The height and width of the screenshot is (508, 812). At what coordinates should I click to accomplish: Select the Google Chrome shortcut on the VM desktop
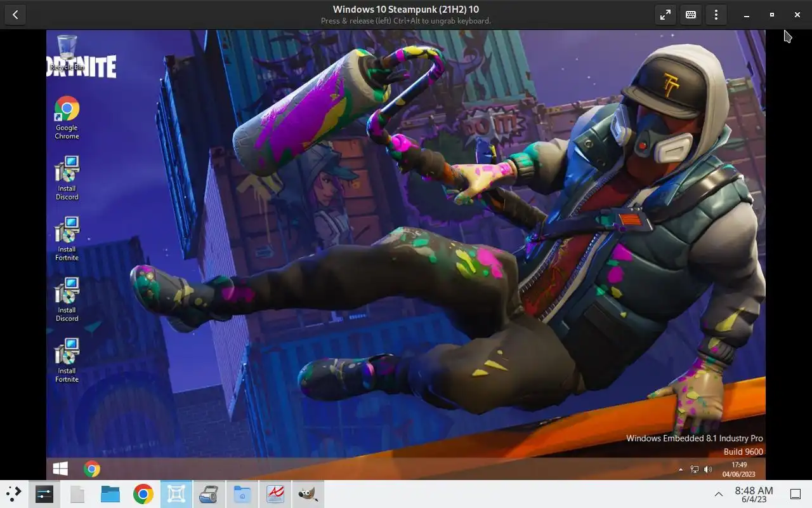[67, 118]
